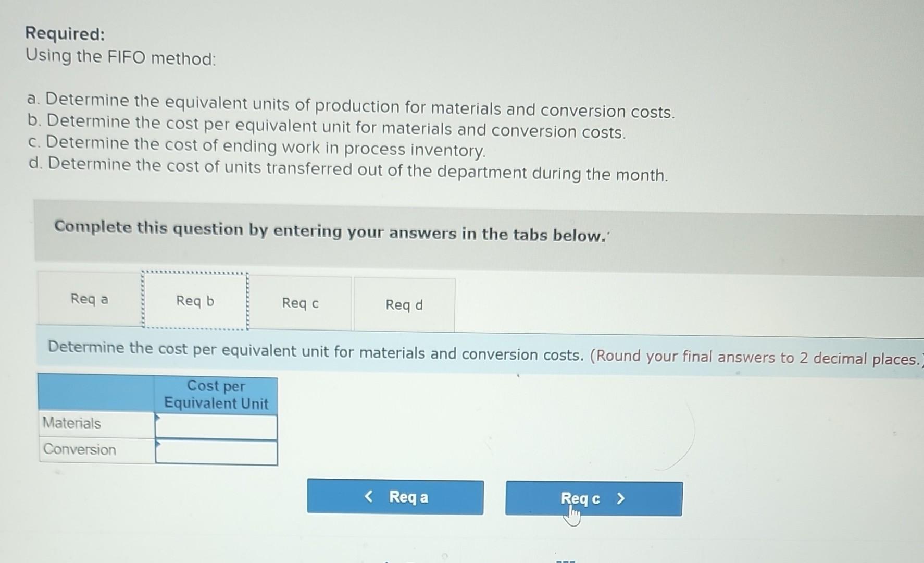Viewport: 924px width, 563px height.
Task: Click the right chevron on the Req c button
Action: (x=621, y=499)
